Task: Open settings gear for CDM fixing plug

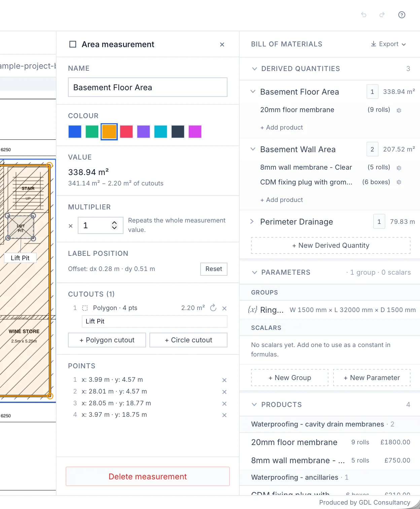Action: 399,182
